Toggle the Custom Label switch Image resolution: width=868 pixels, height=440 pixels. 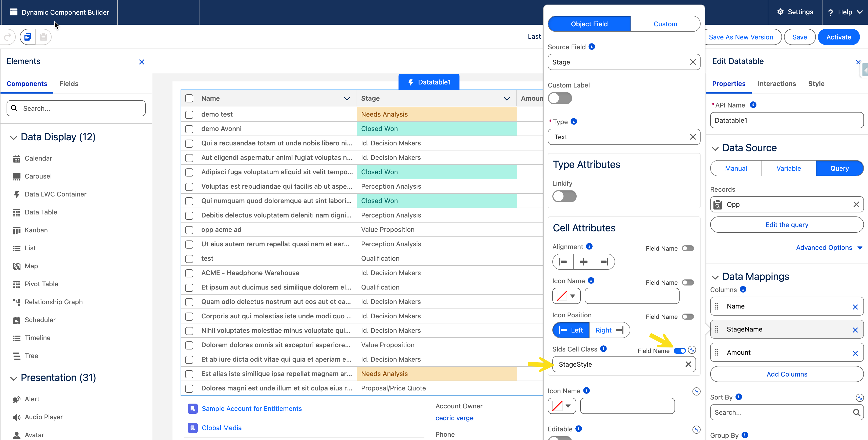[x=560, y=98]
